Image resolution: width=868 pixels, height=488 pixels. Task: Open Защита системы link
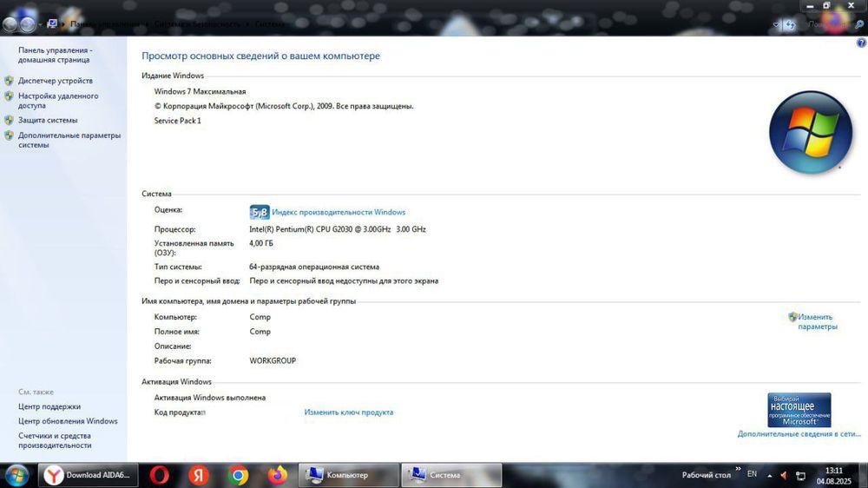(x=48, y=120)
